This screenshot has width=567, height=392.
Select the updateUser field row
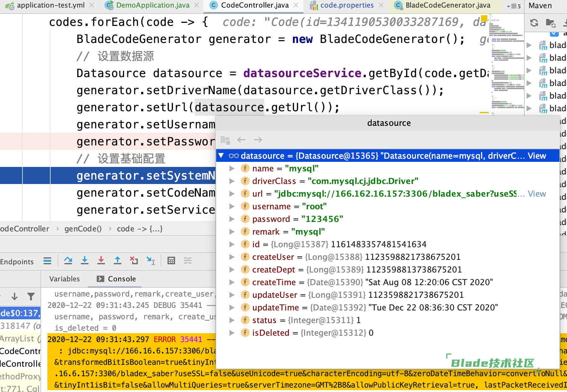(387, 295)
